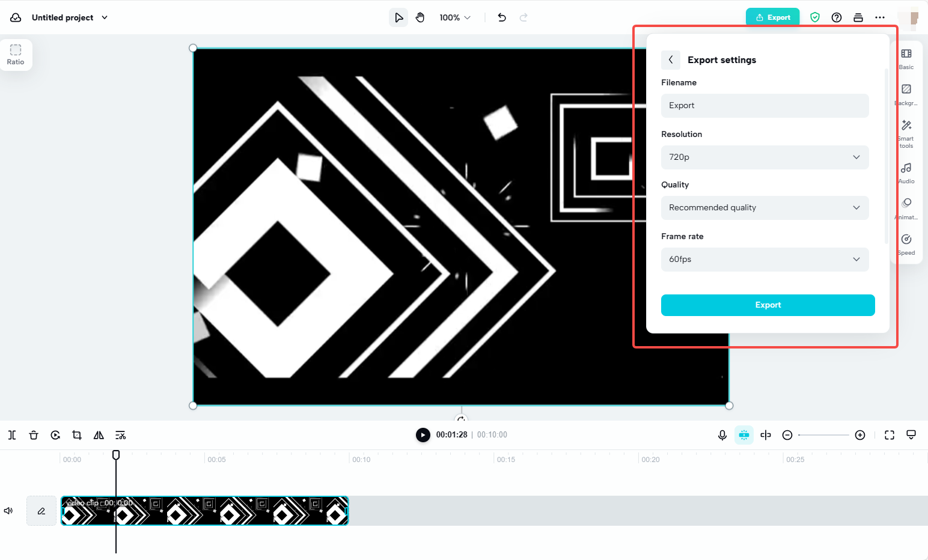Mute the video track
The height and width of the screenshot is (560, 928).
coord(8,511)
